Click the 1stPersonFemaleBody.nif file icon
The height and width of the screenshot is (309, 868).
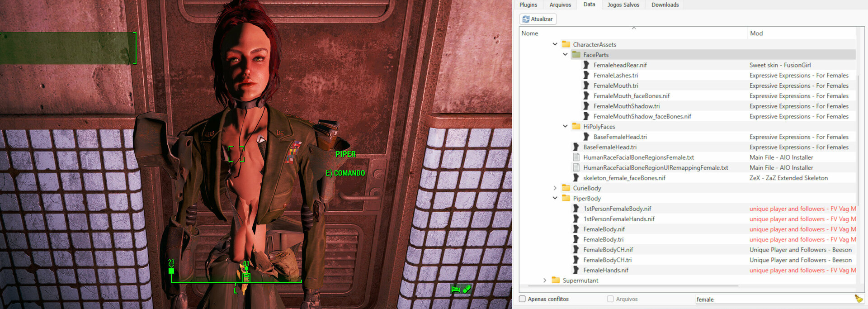coord(576,209)
